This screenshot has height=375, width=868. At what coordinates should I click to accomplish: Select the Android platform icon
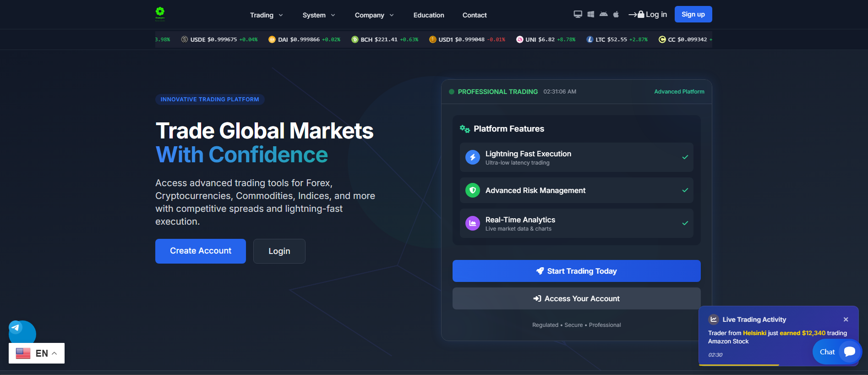[x=604, y=15]
